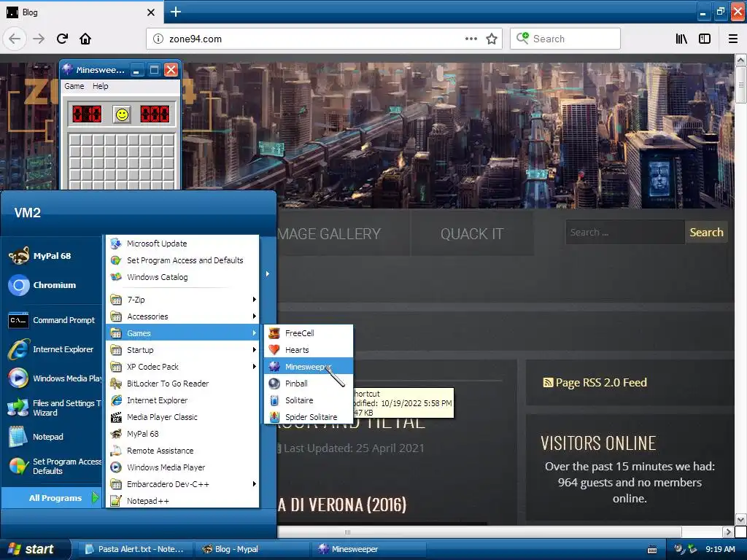Reload the page with the refresh icon
The image size is (747, 560).
point(62,39)
